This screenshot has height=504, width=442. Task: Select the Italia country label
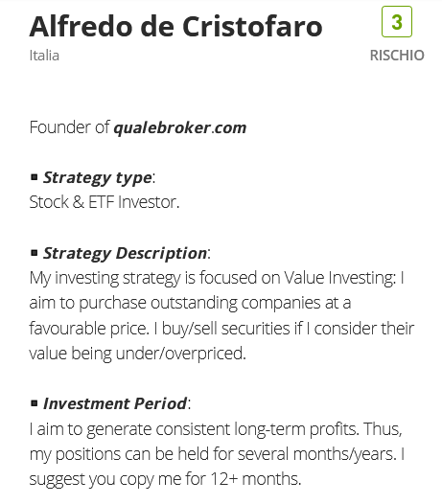coord(44,56)
